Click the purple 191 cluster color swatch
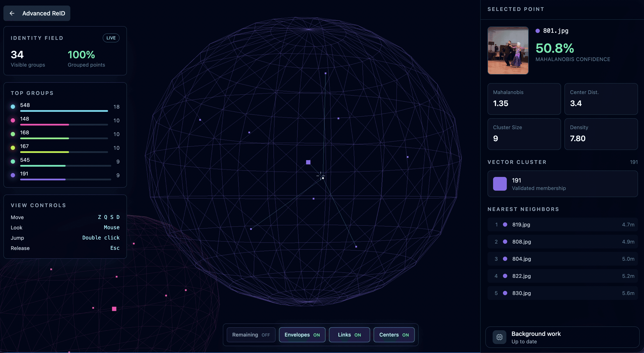 pos(500,184)
